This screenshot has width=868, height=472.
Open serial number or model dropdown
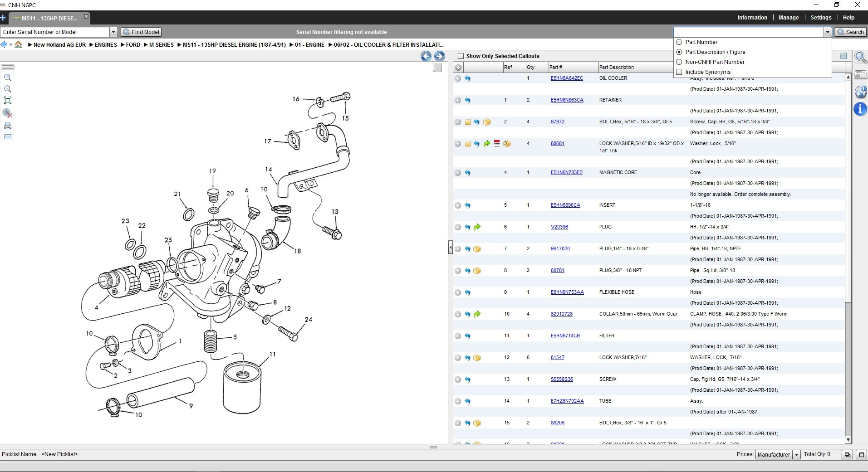[x=113, y=32]
